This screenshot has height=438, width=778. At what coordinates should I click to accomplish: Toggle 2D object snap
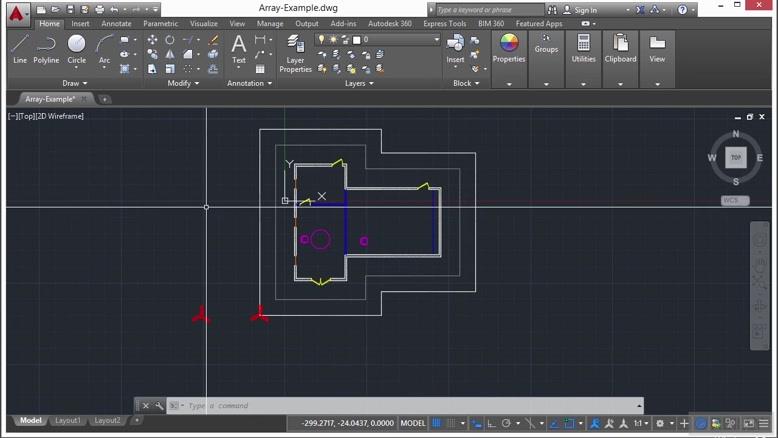pos(569,423)
